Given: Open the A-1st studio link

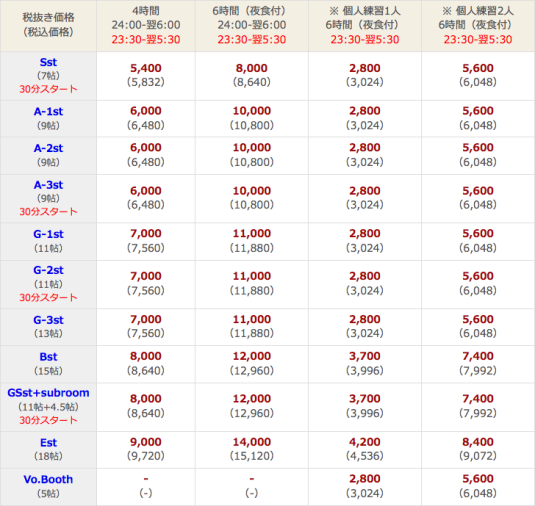Looking at the screenshot, I should (x=48, y=112).
